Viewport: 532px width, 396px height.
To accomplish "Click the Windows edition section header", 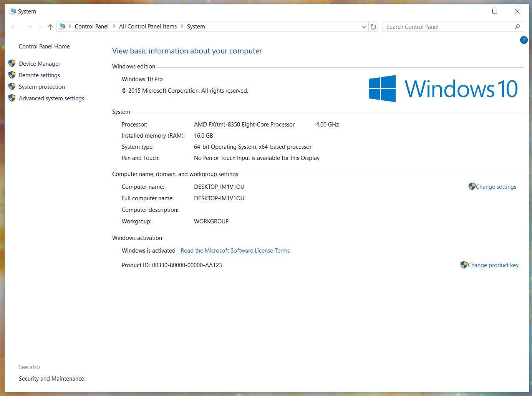I will coord(134,67).
